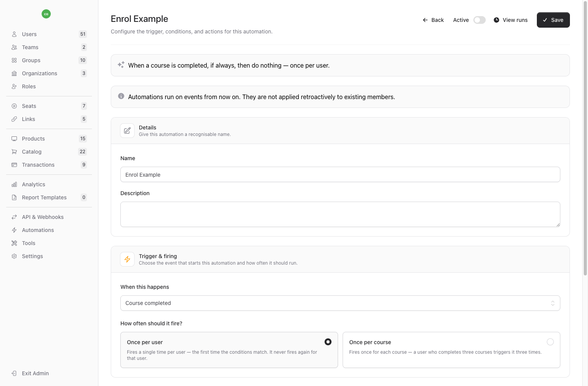Click the Report Templates document icon
The image size is (588, 386).
pos(14,197)
